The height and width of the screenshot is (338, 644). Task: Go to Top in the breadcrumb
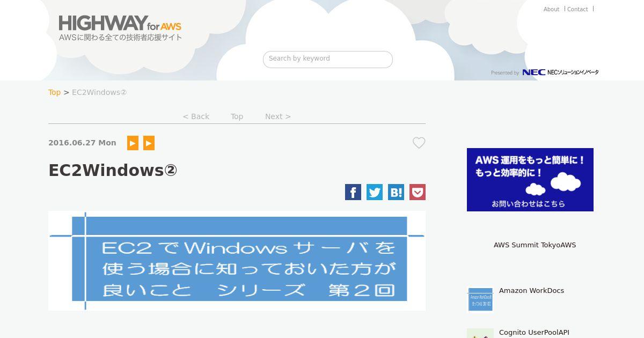(54, 92)
